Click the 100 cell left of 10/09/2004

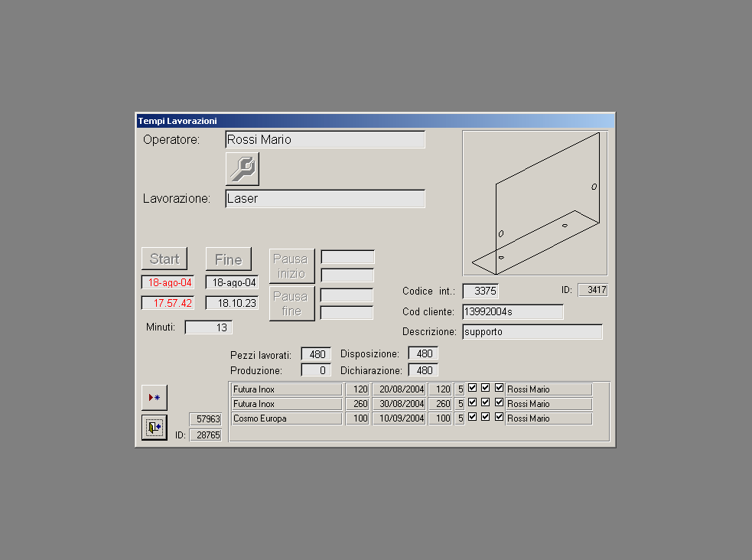pos(357,418)
